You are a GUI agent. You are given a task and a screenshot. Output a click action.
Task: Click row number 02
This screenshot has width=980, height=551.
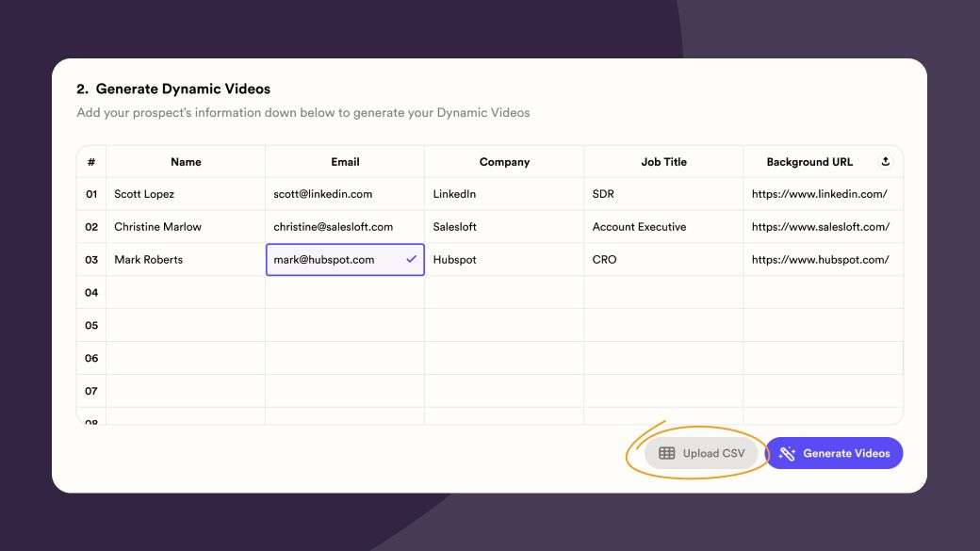(91, 227)
